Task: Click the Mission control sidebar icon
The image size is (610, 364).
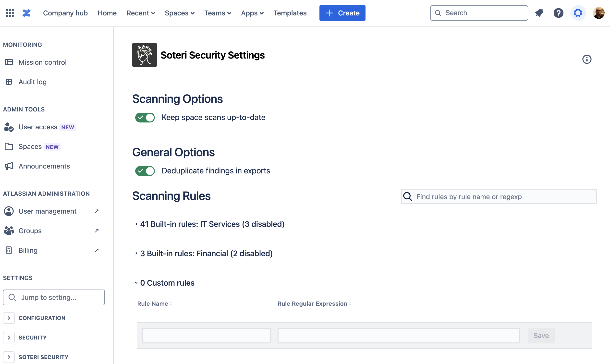Action: 9,62
